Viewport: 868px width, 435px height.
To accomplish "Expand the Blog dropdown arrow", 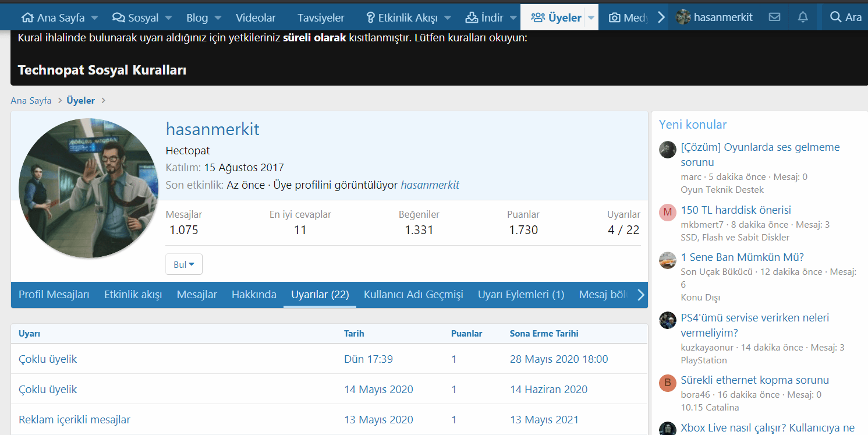I will point(218,18).
